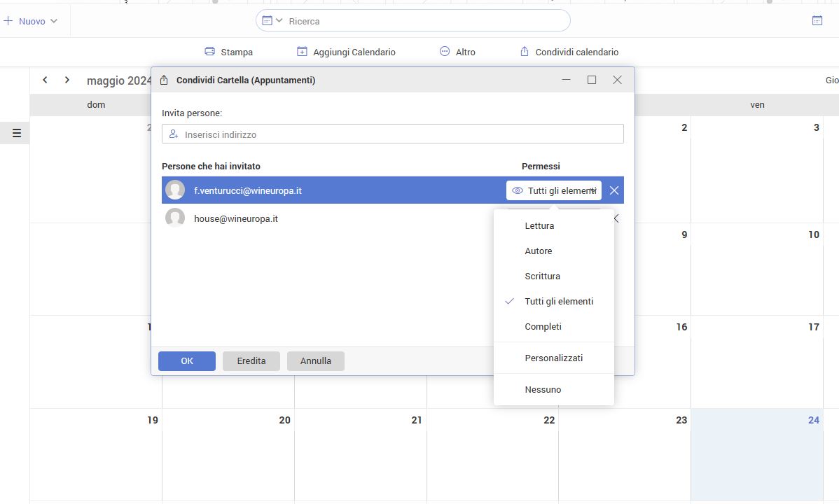Click the Condividi calendario share icon
This screenshot has height=504, width=839.
coord(525,52)
